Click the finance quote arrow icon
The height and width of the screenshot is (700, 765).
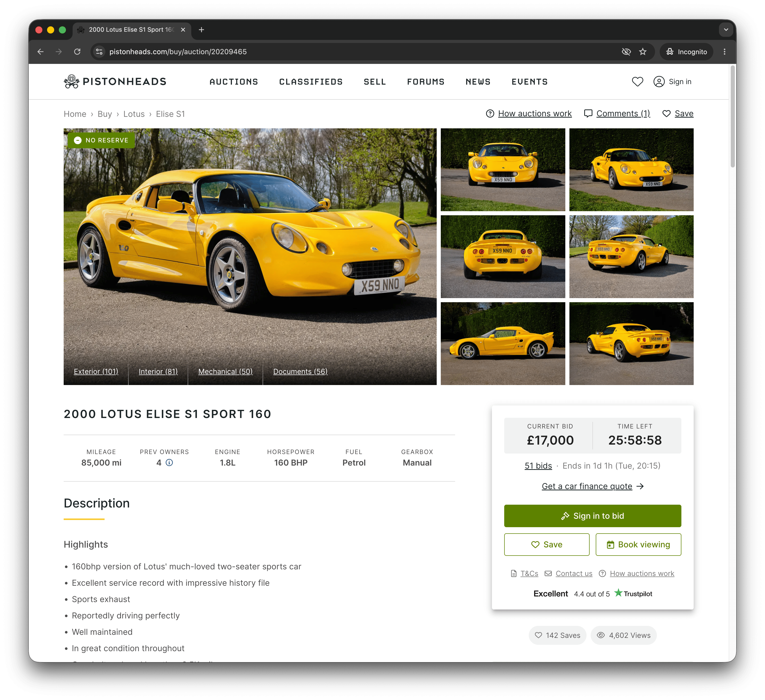640,487
